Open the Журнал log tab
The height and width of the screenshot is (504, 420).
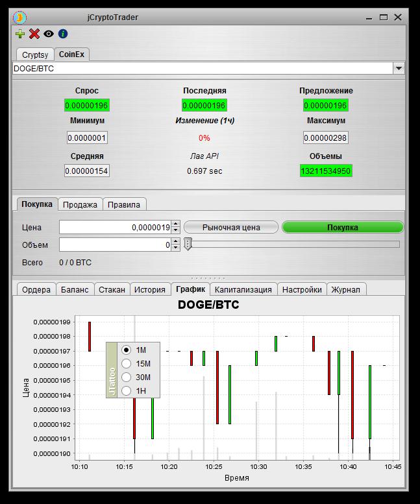(346, 289)
